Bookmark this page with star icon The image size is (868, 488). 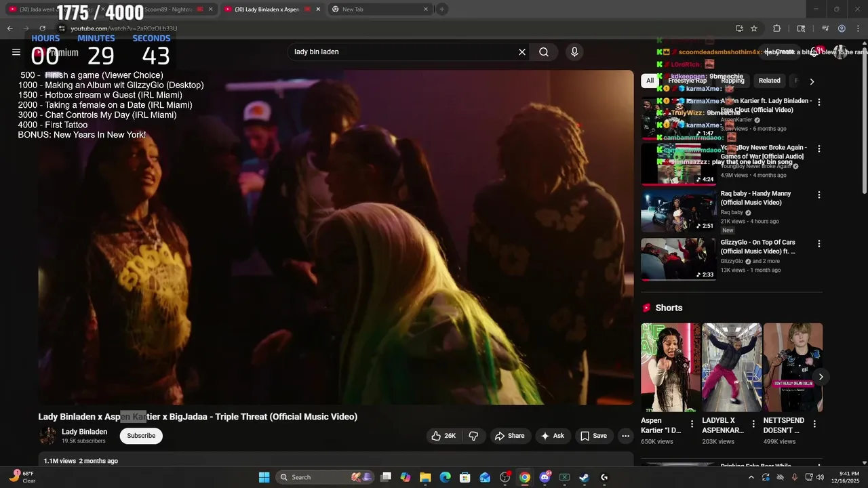coord(754,28)
